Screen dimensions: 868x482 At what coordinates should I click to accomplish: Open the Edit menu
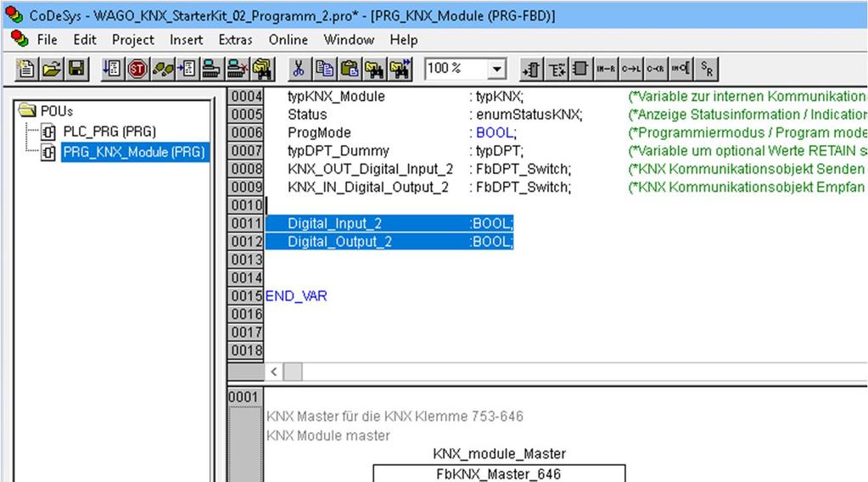pos(85,40)
